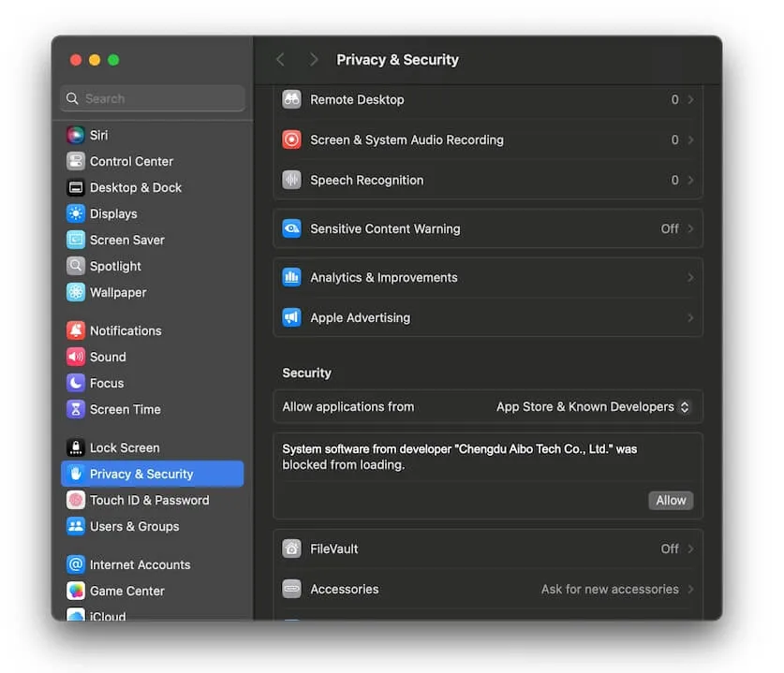Expand Sensitive Content Warning chevron

pyautogui.click(x=690, y=228)
